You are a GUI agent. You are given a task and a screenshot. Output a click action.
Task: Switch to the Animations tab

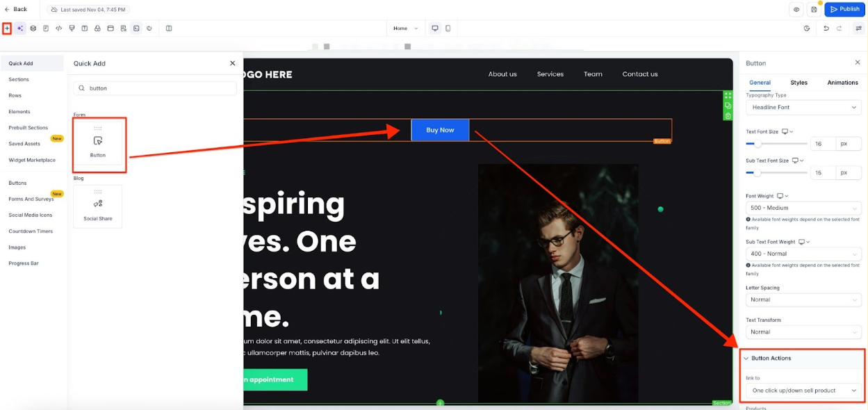(x=842, y=83)
